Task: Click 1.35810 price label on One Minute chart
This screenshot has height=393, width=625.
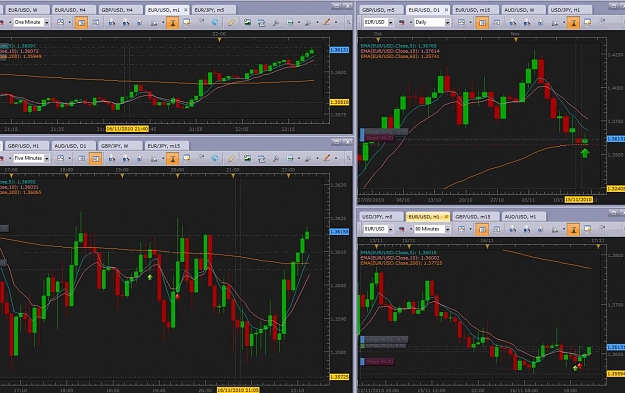Action: pos(339,102)
